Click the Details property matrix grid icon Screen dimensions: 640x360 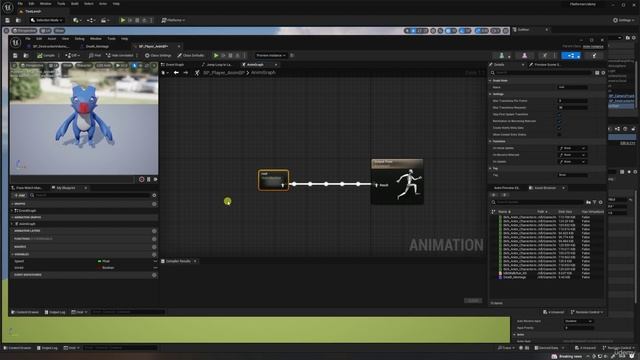pos(597,73)
